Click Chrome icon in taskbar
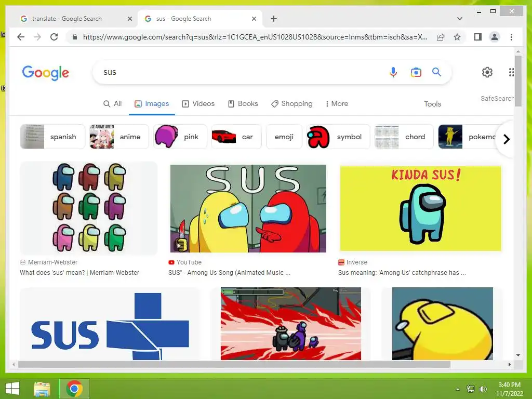 point(74,389)
